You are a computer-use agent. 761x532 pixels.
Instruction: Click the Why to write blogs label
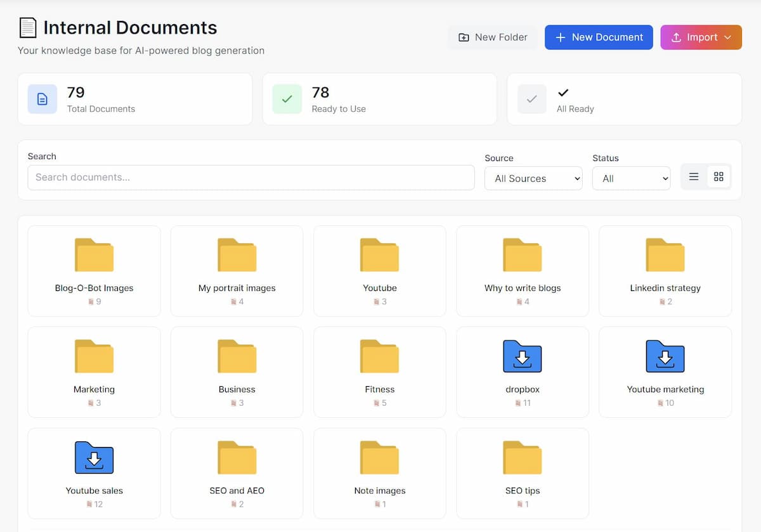pyautogui.click(x=523, y=288)
